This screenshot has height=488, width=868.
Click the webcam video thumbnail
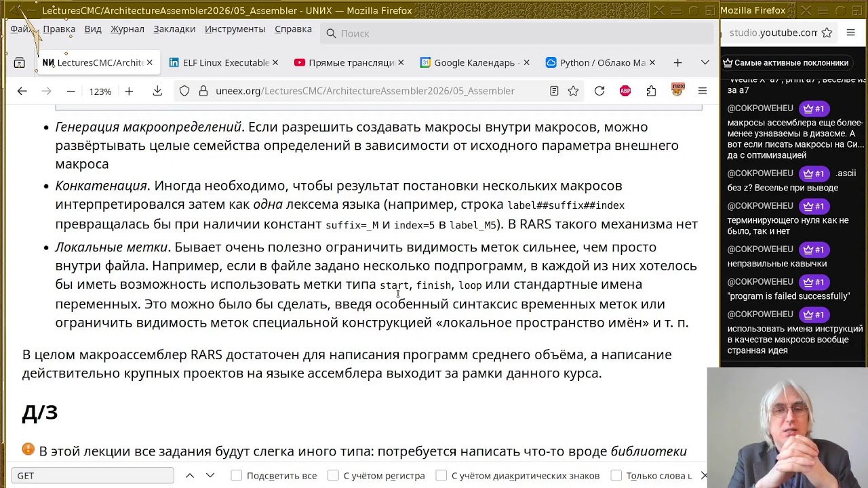787,428
